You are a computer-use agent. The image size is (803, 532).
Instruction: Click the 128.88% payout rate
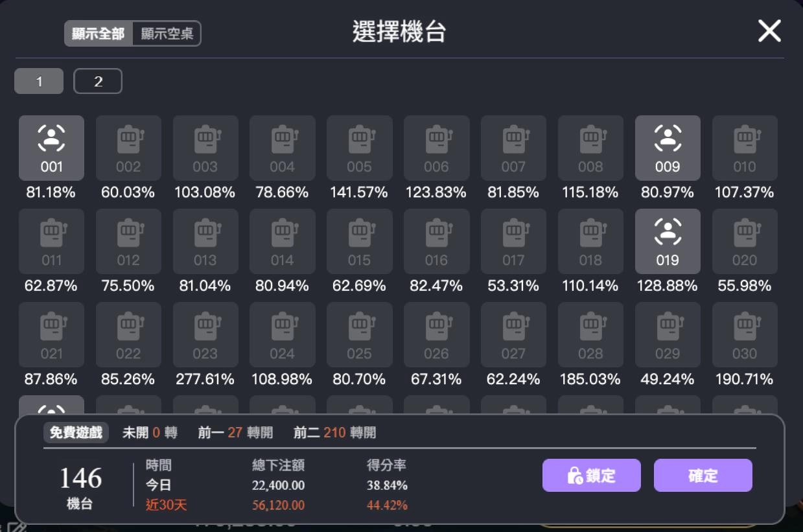(x=667, y=286)
